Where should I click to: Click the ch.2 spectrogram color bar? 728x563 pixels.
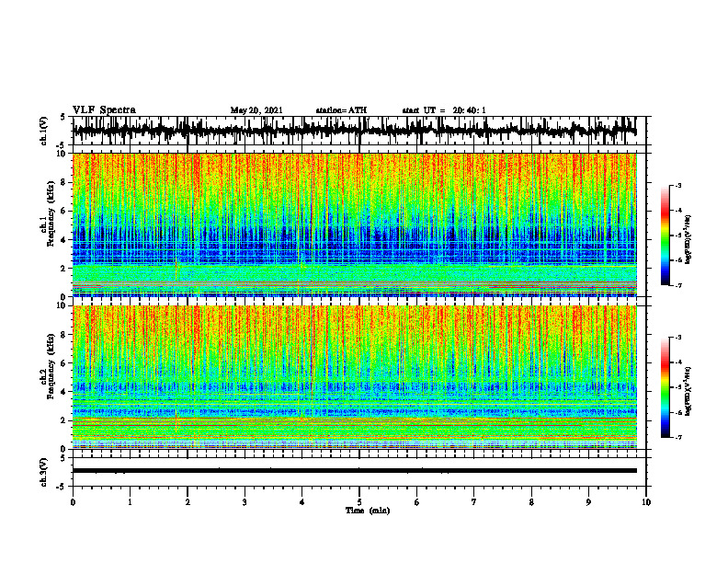click(665, 387)
